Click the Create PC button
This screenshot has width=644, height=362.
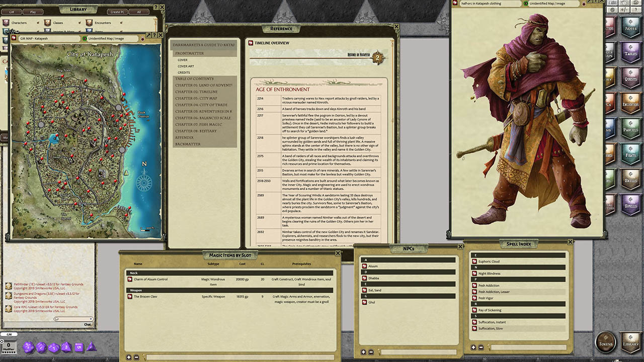point(117,12)
